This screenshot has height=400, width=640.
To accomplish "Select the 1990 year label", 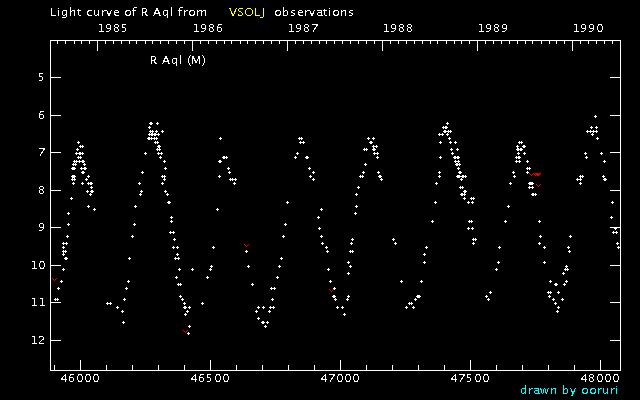I will click(x=589, y=29).
